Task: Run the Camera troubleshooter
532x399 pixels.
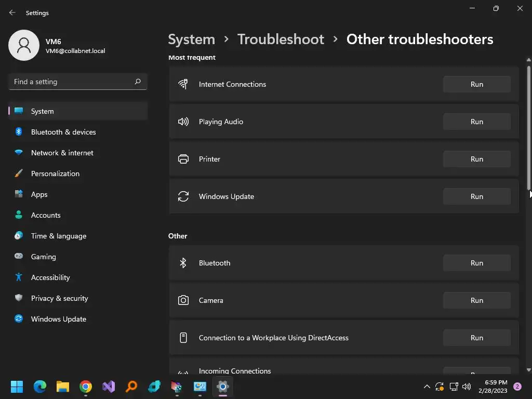Action: [x=477, y=300]
